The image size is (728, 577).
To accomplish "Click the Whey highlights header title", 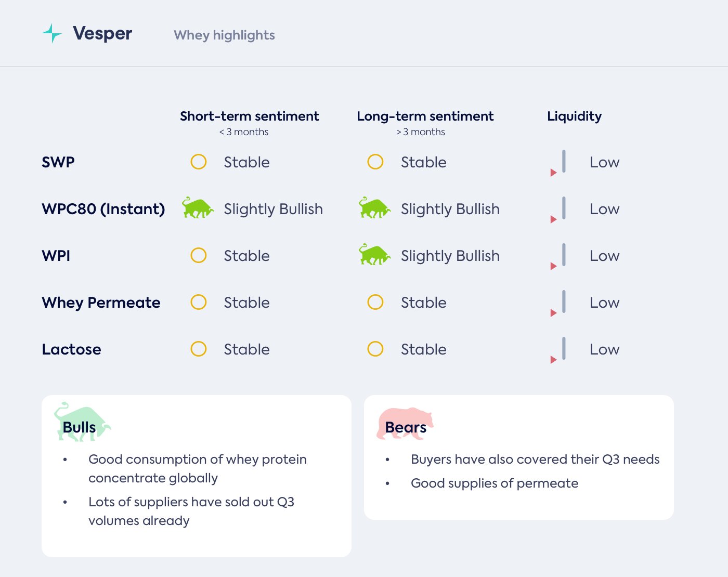I will click(x=224, y=35).
